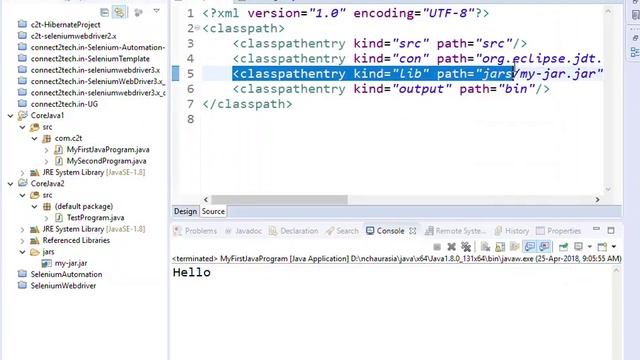Click Terminate button in Console toolbar

point(437,247)
